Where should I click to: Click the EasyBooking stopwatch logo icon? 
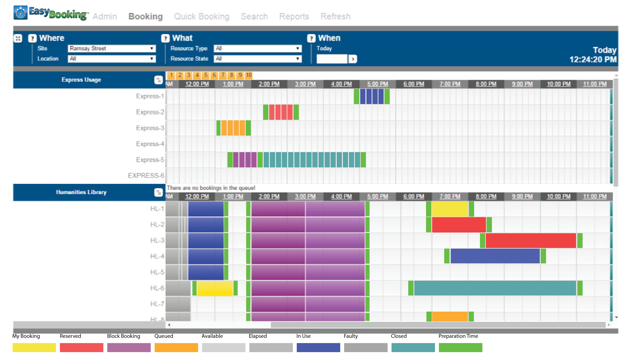(x=20, y=12)
